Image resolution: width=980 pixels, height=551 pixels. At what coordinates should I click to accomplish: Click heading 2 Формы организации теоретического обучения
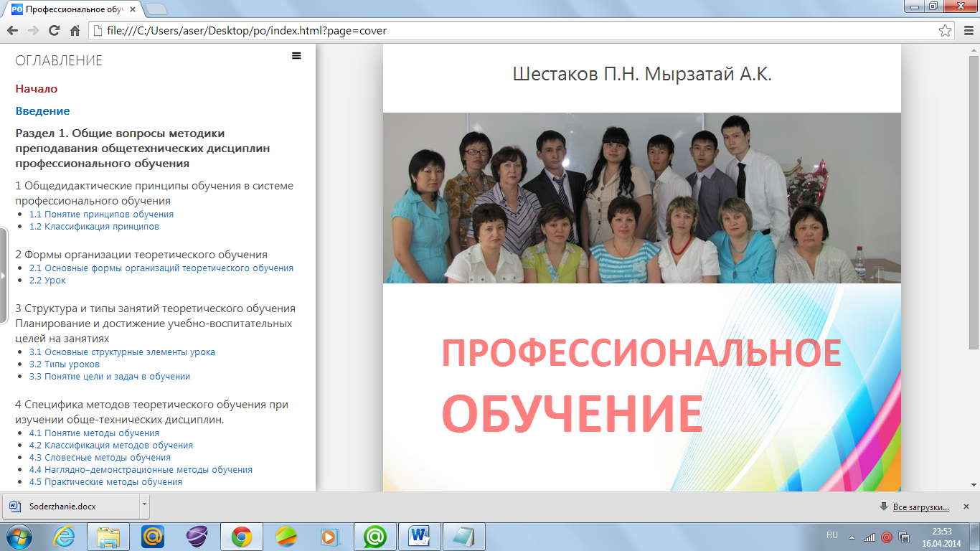click(x=141, y=255)
